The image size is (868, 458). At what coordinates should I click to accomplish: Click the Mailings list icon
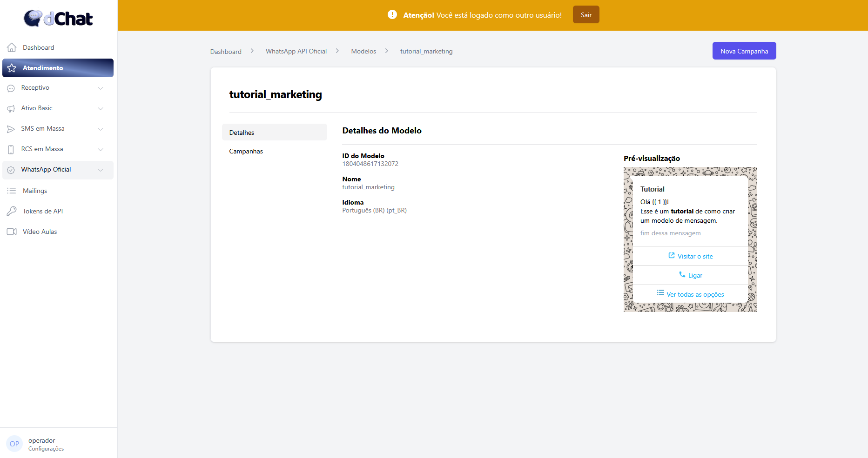coord(12,191)
